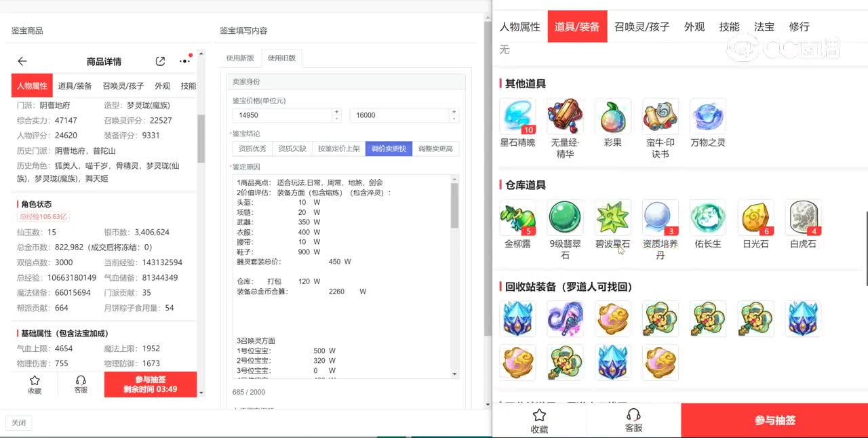Select the 调整卖更高 conclusion option
Image resolution: width=868 pixels, height=438 pixels.
435,148
